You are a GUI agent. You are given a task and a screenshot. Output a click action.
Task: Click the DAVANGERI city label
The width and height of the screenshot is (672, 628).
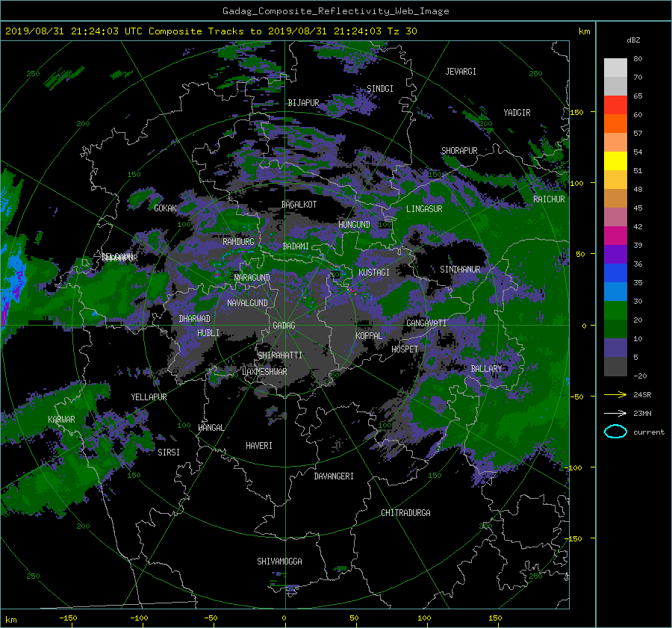pyautogui.click(x=334, y=476)
